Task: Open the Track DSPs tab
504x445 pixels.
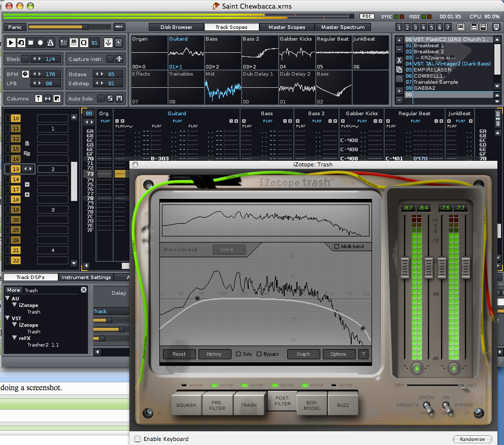Action: 30,277
